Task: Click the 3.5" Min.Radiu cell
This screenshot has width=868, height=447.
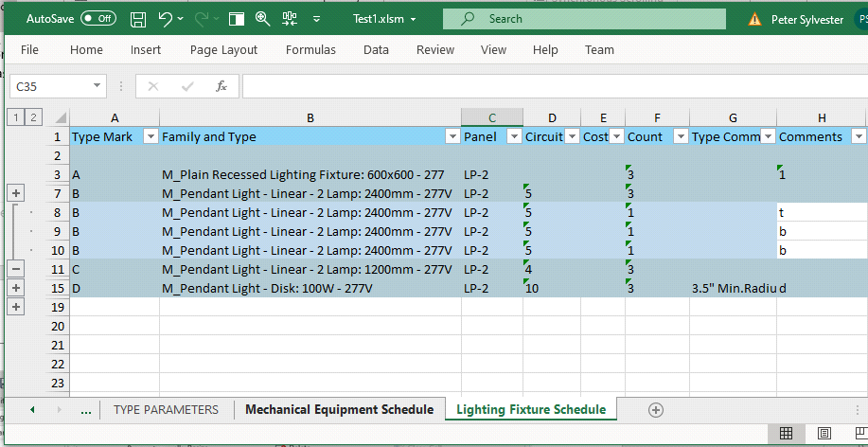Action: click(x=733, y=289)
